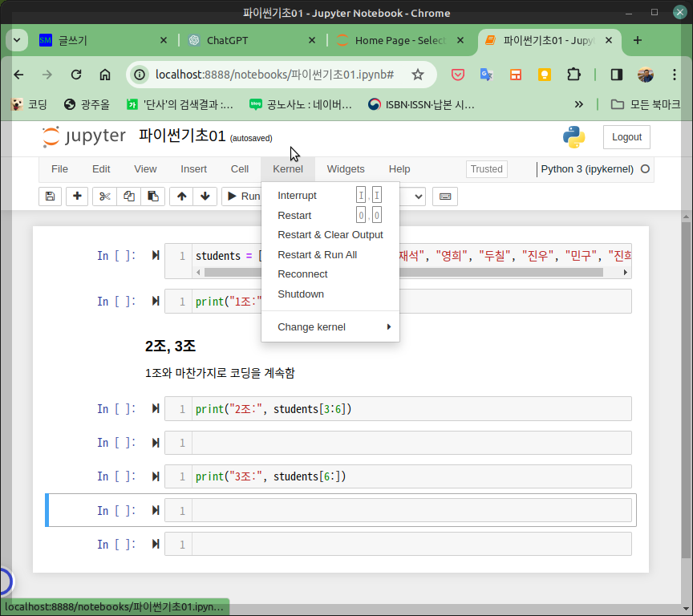The image size is (693, 616).
Task: Click the Logout button
Action: click(x=626, y=137)
